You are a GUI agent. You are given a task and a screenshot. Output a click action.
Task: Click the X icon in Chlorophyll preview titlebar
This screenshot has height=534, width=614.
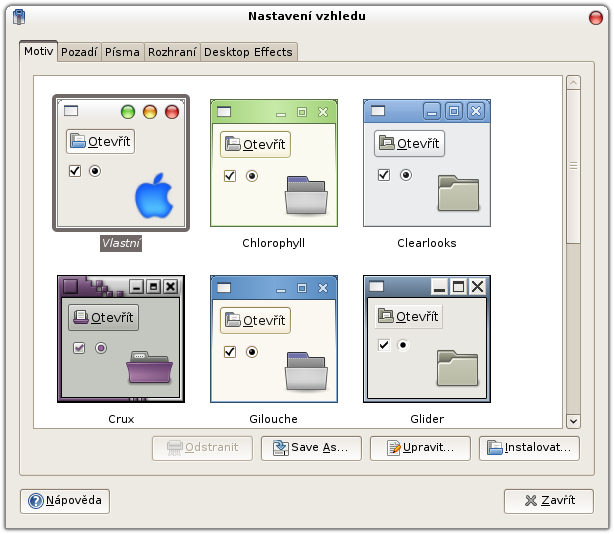323,112
